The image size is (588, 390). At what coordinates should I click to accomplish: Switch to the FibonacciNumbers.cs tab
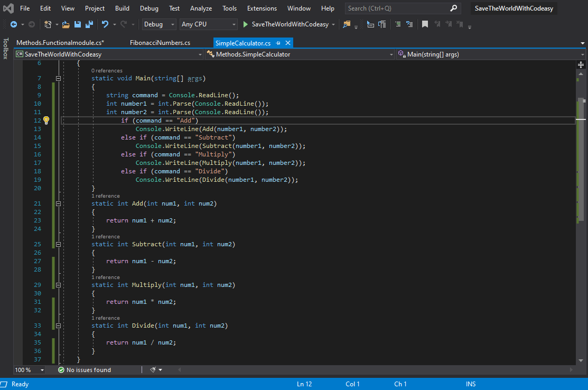pyautogui.click(x=160, y=43)
